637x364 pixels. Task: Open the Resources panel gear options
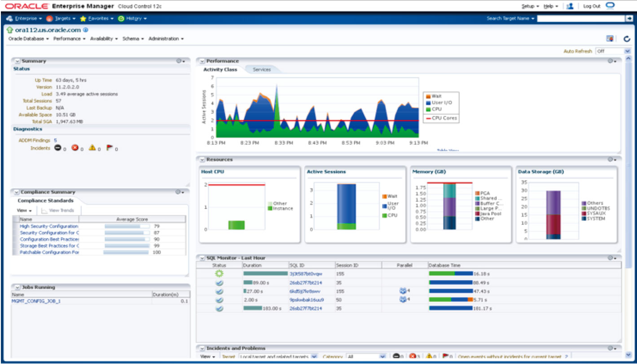[612, 159]
